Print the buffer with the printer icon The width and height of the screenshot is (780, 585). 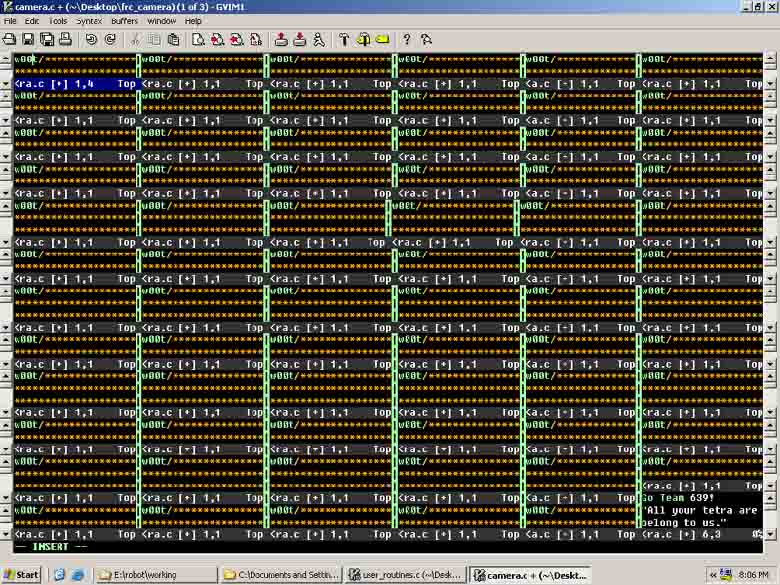[x=66, y=39]
